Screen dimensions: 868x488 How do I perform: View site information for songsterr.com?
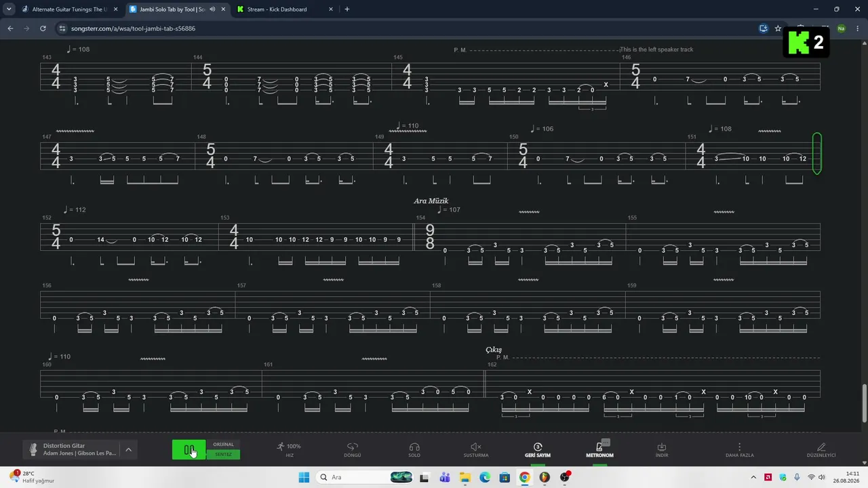pos(62,28)
